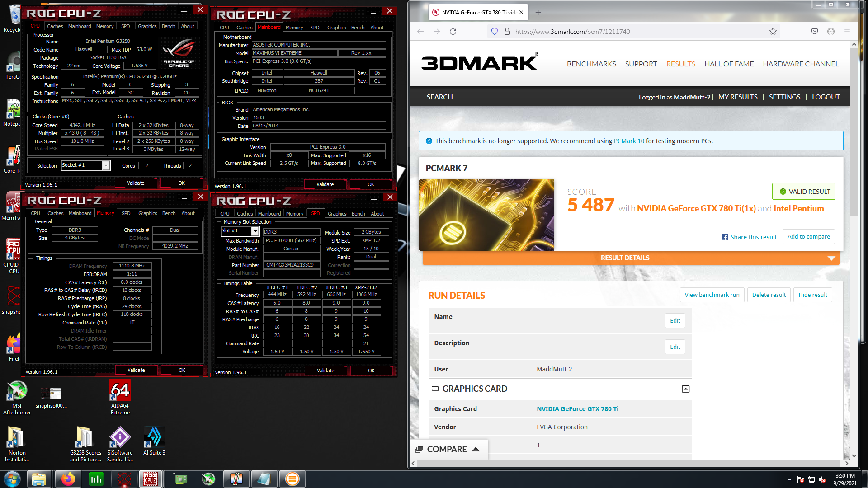Open Firefox account icon
868x488 pixels.
click(831, 32)
